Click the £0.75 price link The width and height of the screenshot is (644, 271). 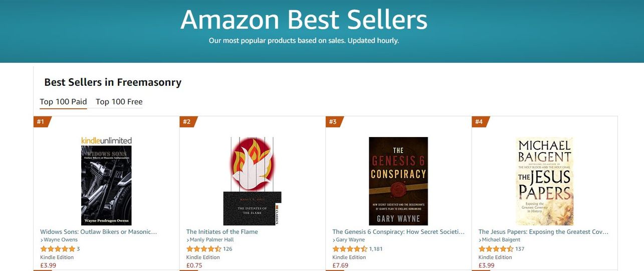coord(194,265)
